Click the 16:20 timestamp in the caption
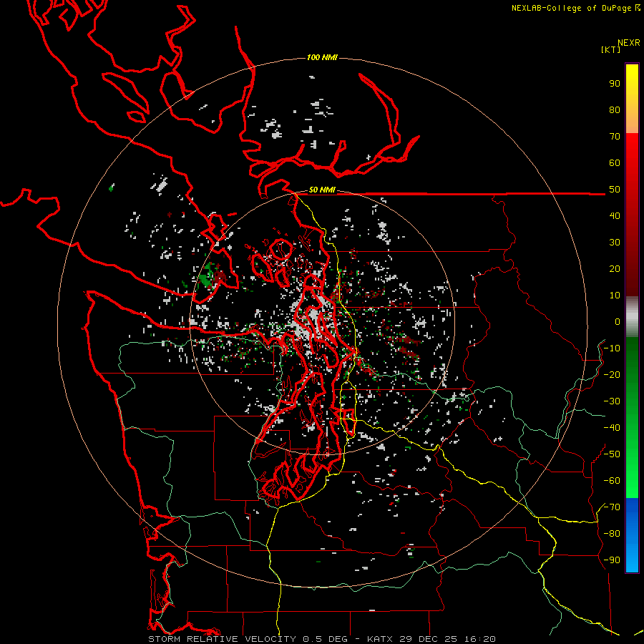 point(480,639)
